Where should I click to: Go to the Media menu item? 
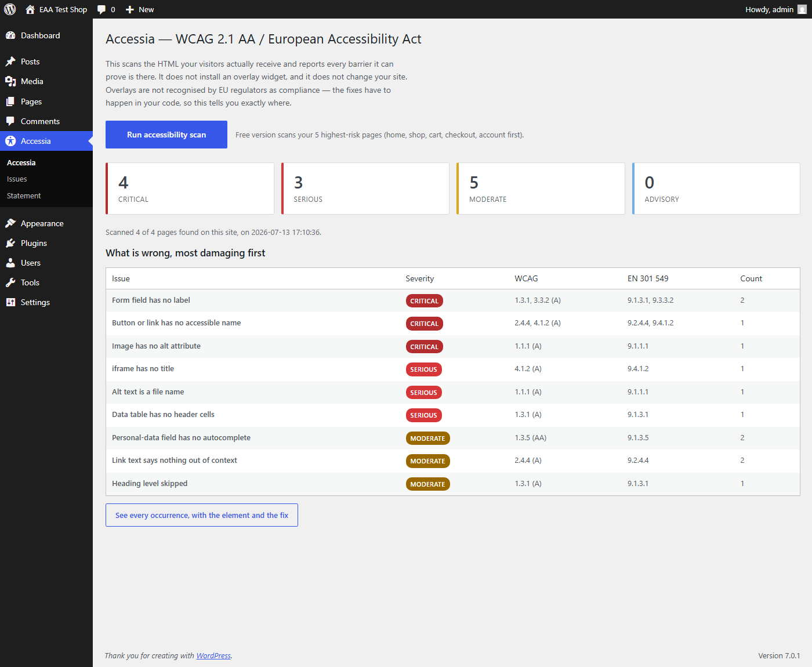click(x=46, y=81)
